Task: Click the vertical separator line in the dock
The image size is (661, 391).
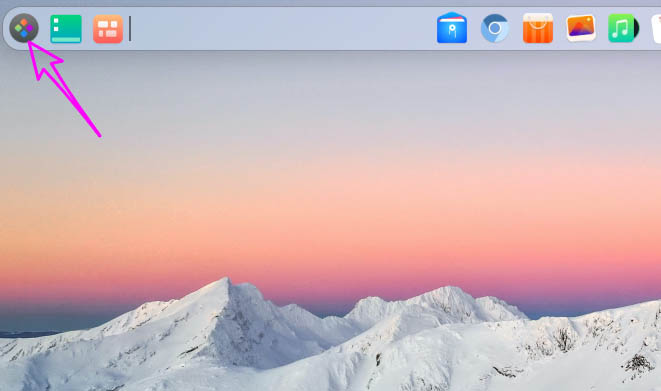Action: coord(130,29)
